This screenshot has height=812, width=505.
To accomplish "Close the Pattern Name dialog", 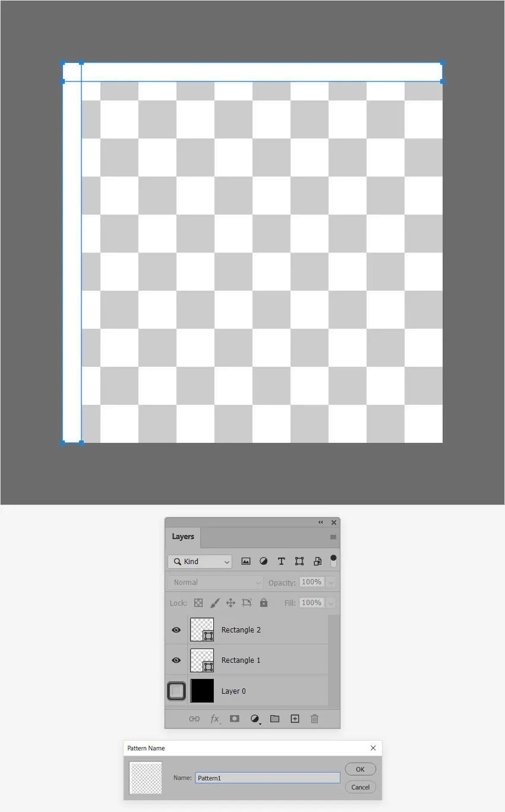I will click(373, 748).
